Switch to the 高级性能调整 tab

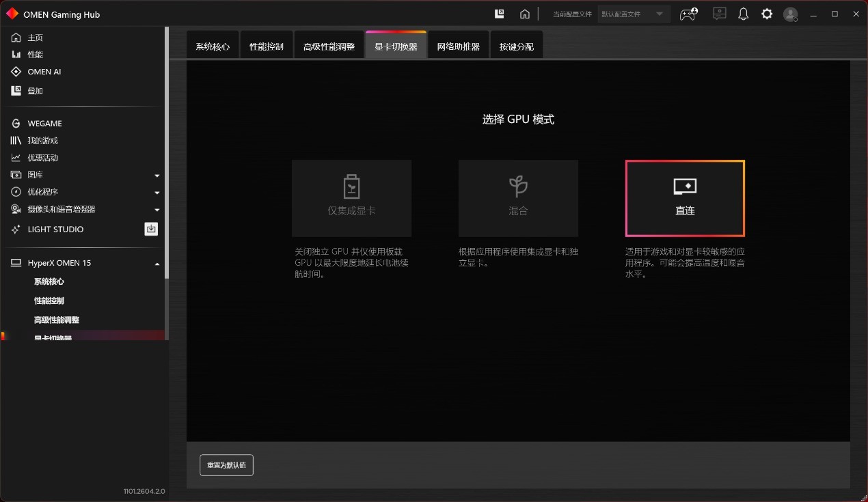(329, 46)
